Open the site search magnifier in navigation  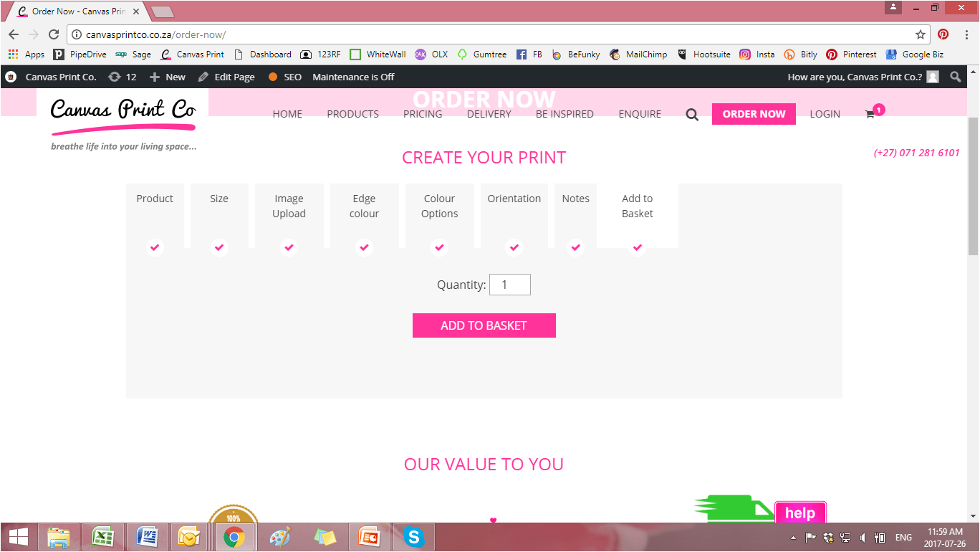(692, 115)
